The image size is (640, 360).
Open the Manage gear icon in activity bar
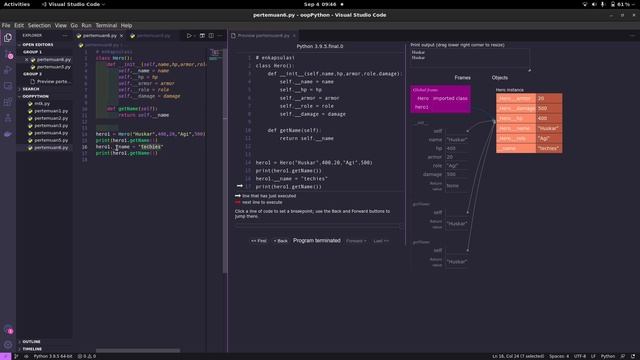[8, 345]
